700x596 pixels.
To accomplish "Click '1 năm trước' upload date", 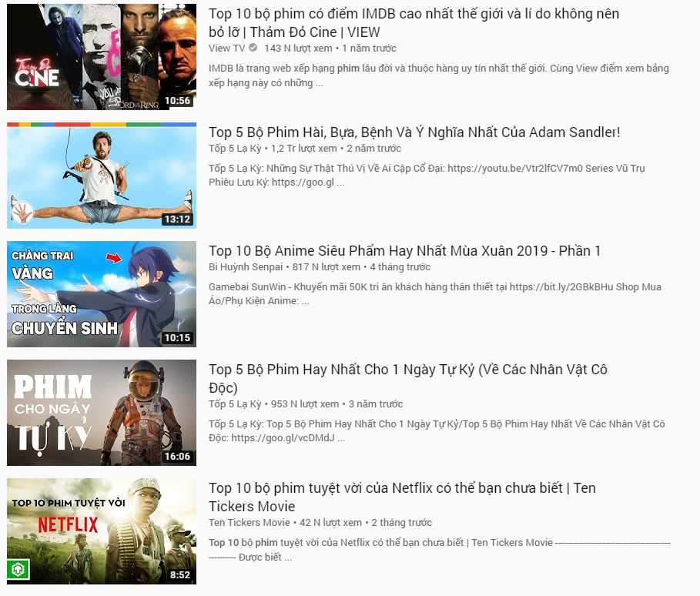I will (369, 49).
